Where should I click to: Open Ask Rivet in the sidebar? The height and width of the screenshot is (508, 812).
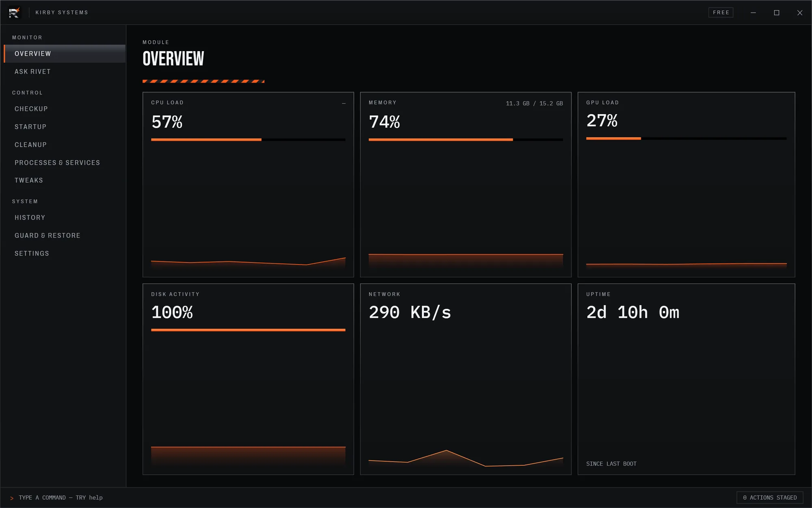coord(65,72)
